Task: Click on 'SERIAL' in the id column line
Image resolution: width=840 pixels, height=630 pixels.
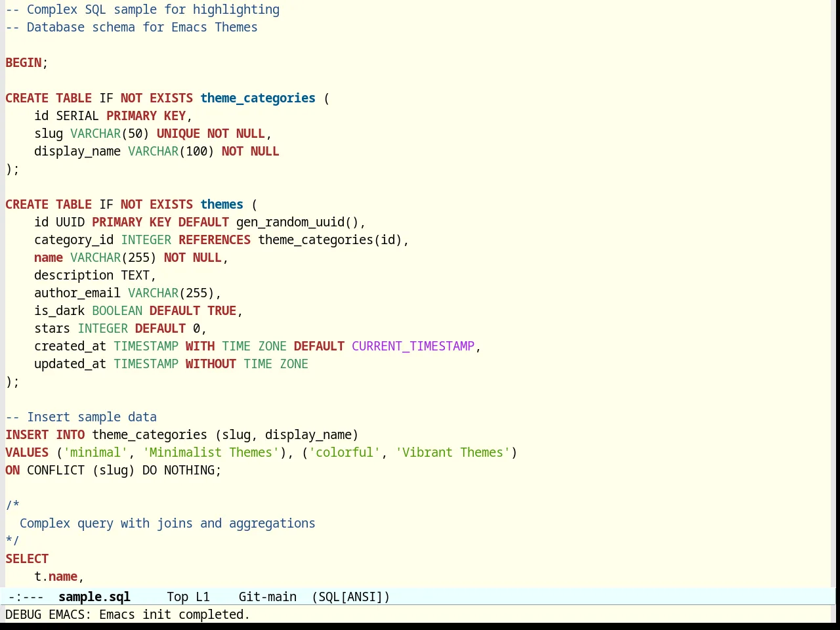Action: pyautogui.click(x=77, y=115)
